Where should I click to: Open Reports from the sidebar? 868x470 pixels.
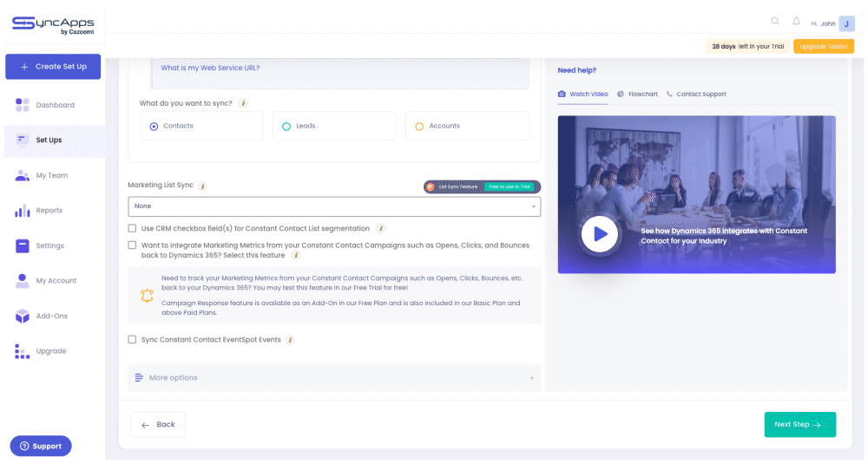(54, 211)
